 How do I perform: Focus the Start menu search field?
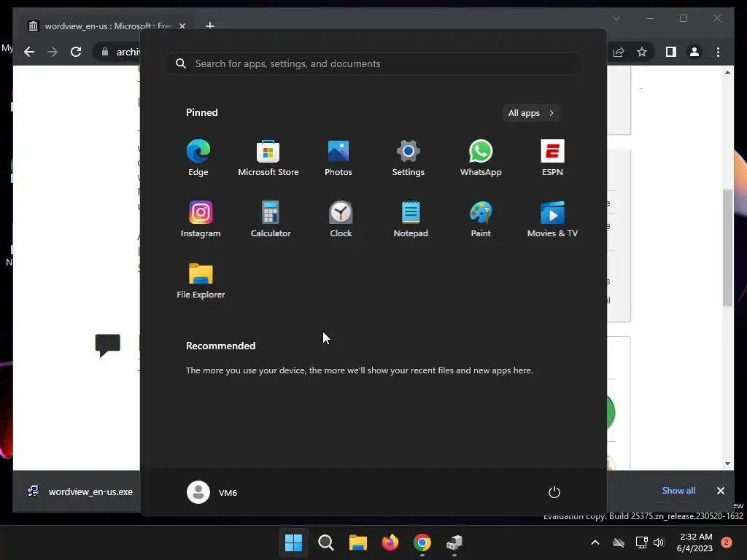point(373,63)
